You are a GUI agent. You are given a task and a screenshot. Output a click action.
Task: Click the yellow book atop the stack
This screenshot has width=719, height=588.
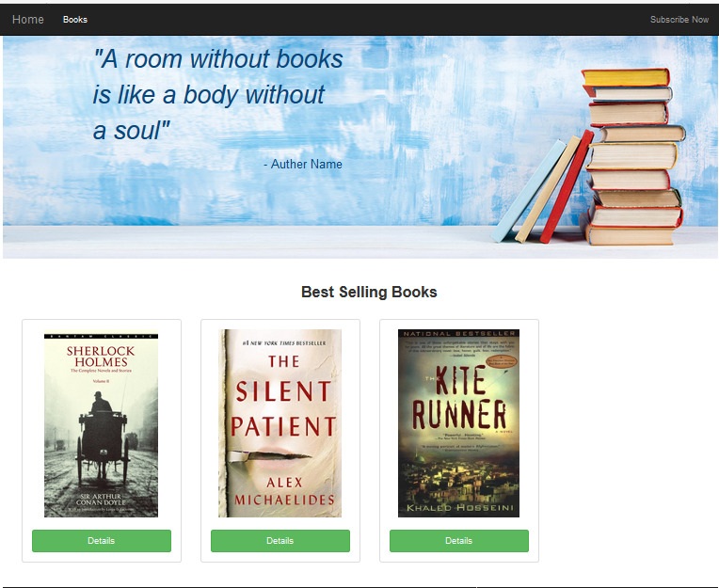pyautogui.click(x=626, y=77)
